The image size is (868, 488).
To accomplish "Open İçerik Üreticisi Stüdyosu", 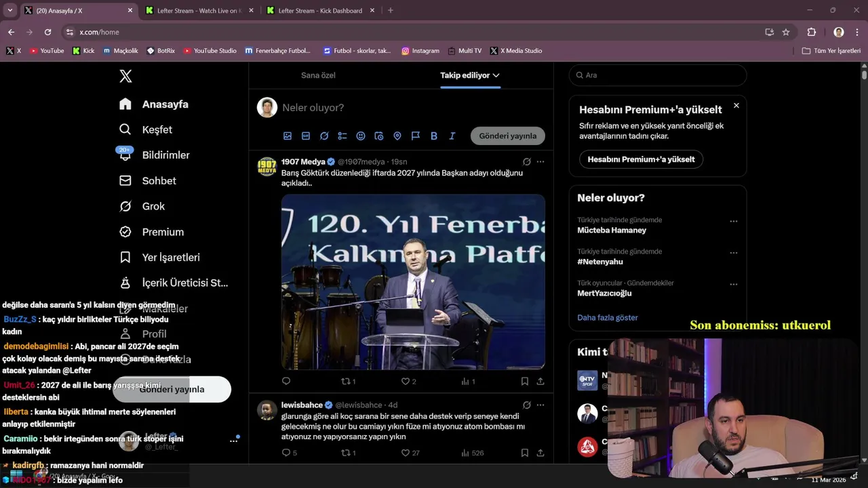I will pyautogui.click(x=174, y=283).
